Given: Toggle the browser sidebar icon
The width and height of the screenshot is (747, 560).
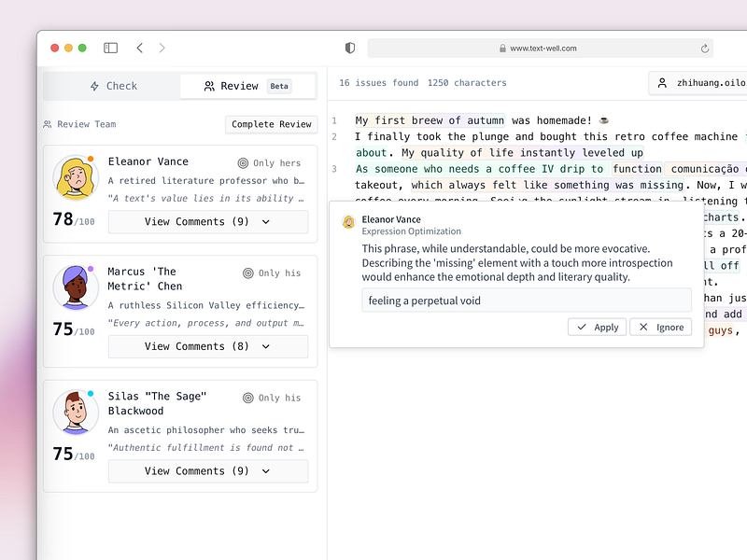Looking at the screenshot, I should 110,48.
